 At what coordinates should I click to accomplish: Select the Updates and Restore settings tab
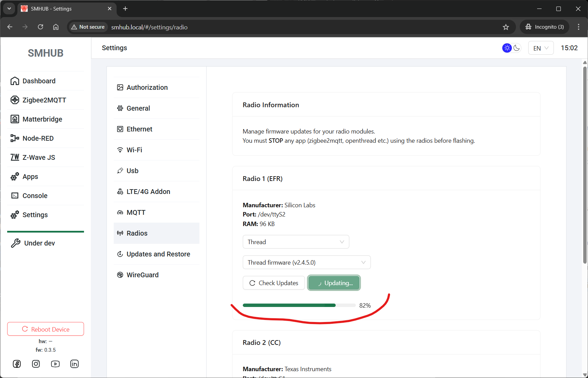(x=158, y=254)
